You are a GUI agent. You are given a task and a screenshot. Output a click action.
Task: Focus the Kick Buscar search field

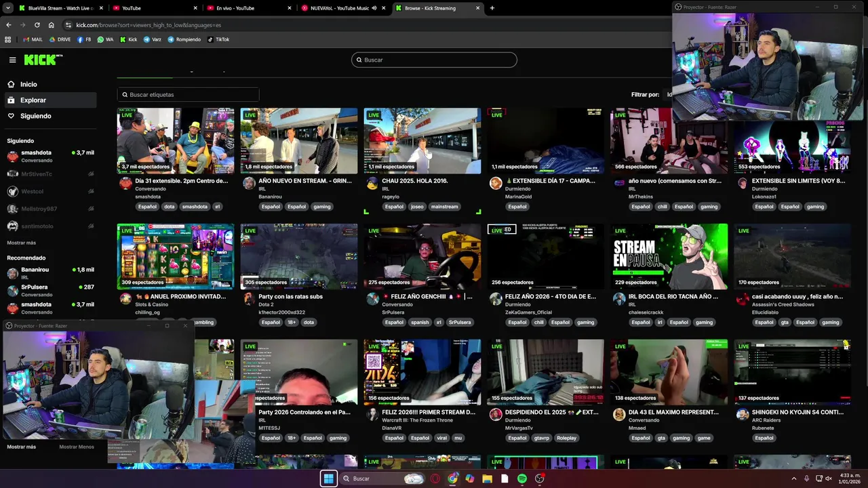[x=434, y=60]
